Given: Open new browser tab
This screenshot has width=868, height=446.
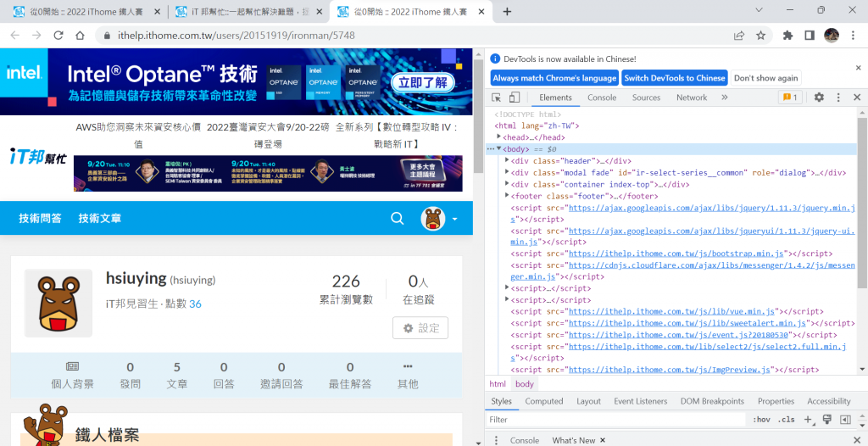Looking at the screenshot, I should [507, 12].
